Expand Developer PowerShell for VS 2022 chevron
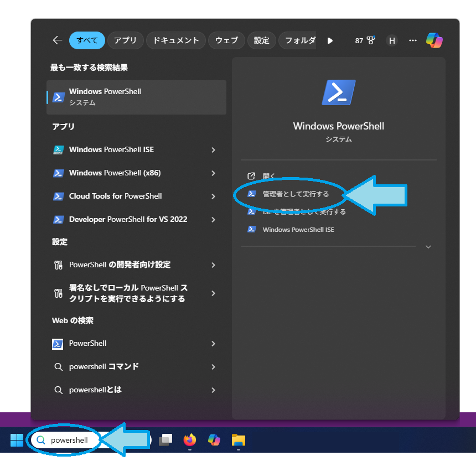 click(x=214, y=220)
